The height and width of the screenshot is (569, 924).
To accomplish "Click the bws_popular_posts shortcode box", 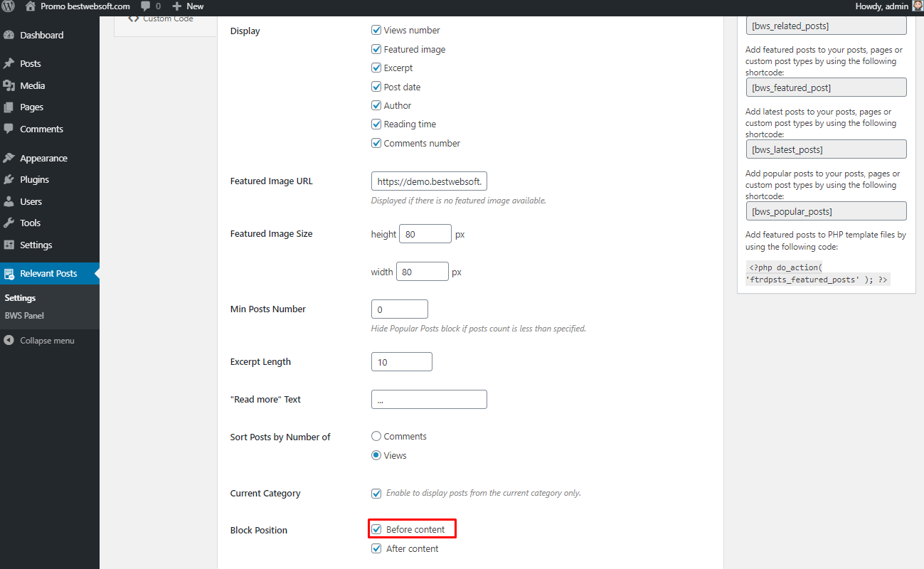I will click(x=826, y=211).
